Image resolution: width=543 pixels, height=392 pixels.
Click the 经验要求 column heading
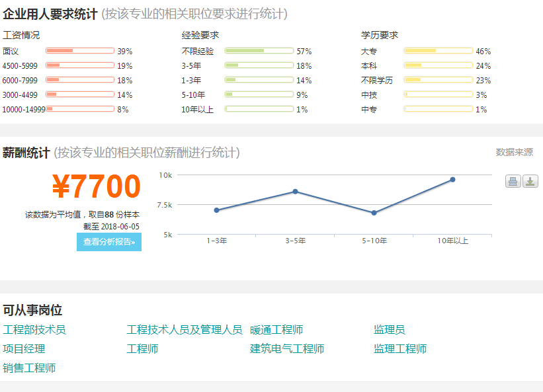point(200,35)
